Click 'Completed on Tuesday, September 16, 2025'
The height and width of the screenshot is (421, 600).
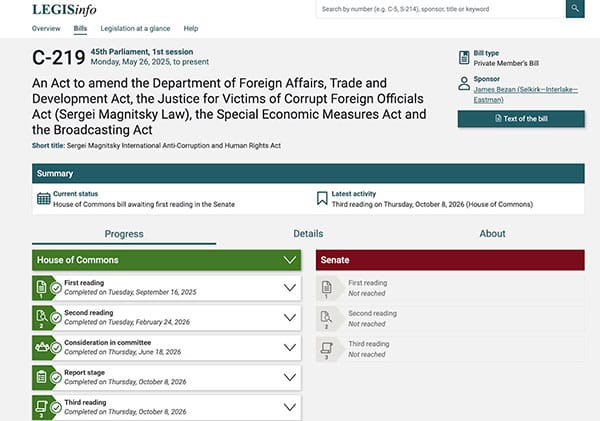click(130, 292)
